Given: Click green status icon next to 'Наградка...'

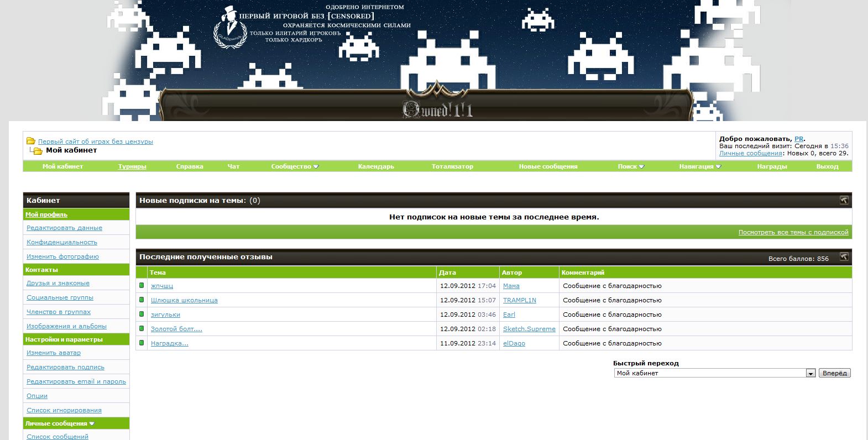Looking at the screenshot, I should tap(142, 343).
